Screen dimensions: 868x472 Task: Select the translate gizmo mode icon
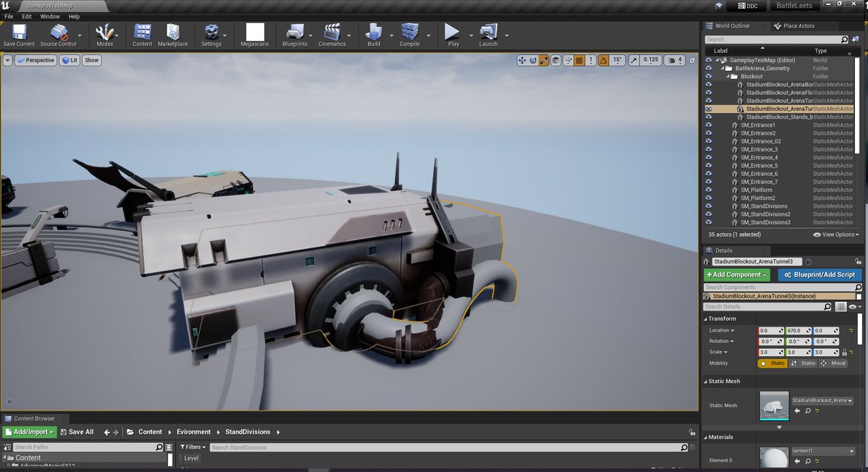click(522, 60)
